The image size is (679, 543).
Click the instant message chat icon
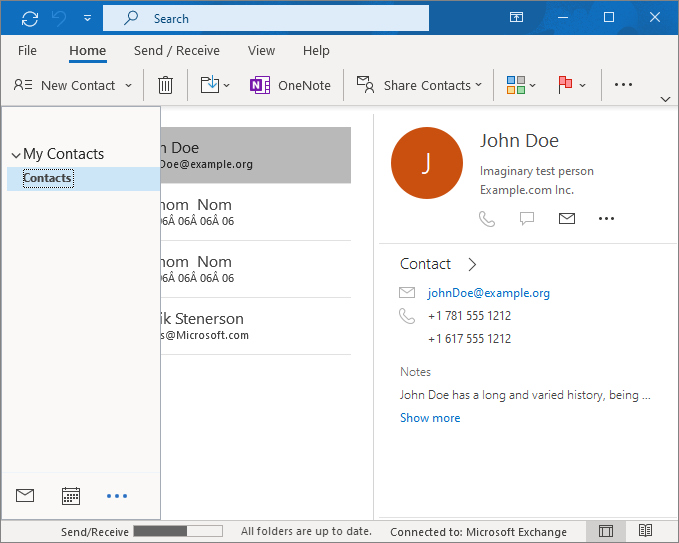point(527,219)
